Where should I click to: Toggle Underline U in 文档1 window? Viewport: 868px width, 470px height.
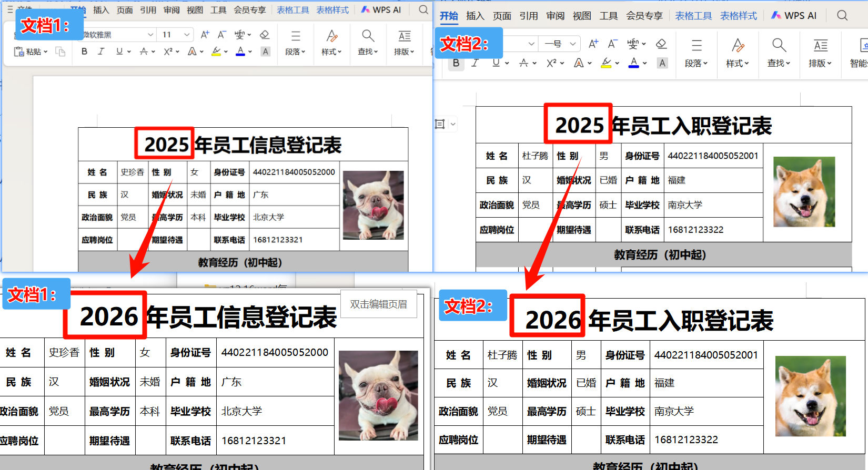coord(119,52)
